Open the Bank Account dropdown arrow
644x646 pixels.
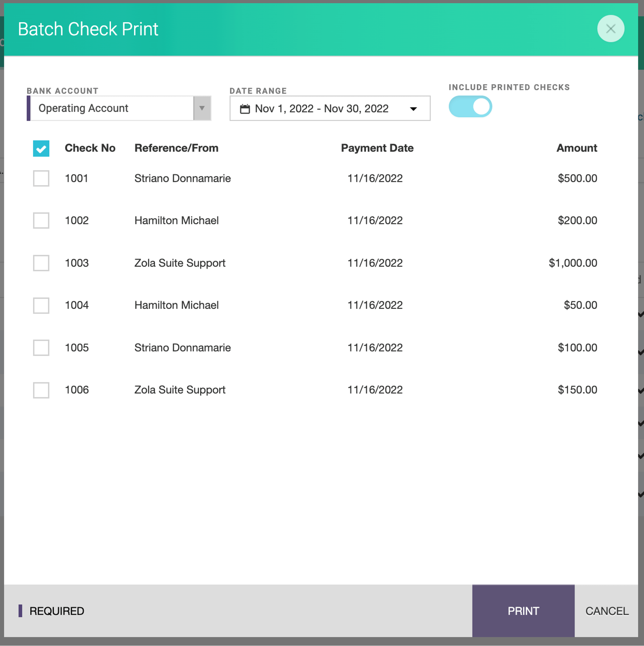point(202,108)
